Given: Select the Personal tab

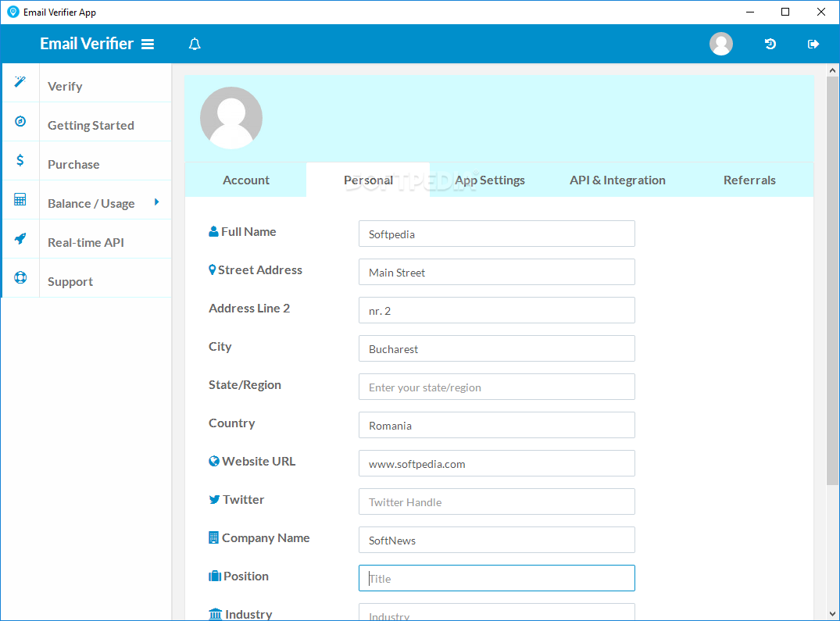Looking at the screenshot, I should point(368,180).
